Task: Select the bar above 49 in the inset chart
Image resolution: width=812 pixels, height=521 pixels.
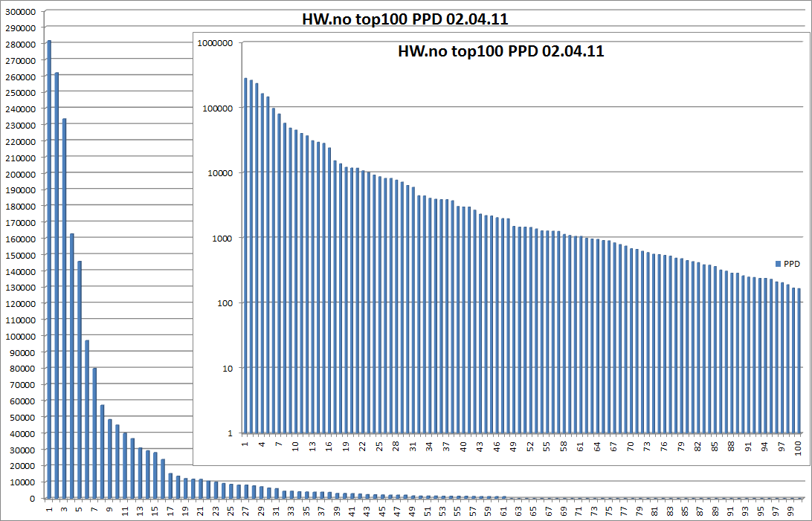Action: [x=514, y=329]
